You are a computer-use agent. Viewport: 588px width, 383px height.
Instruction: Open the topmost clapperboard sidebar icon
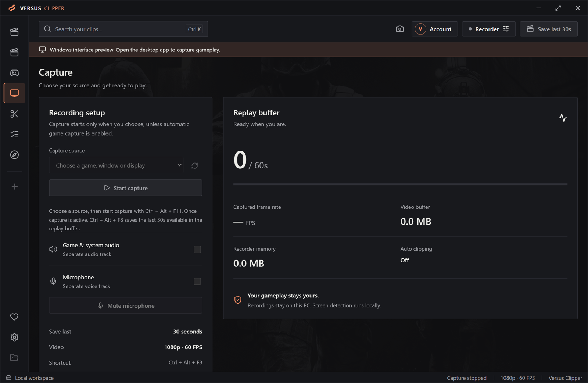tap(14, 32)
